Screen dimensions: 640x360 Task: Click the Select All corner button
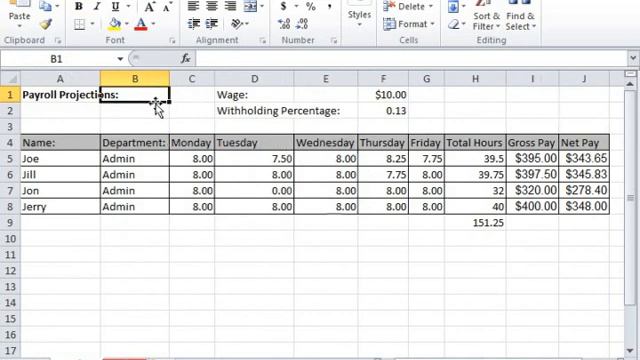point(11,78)
